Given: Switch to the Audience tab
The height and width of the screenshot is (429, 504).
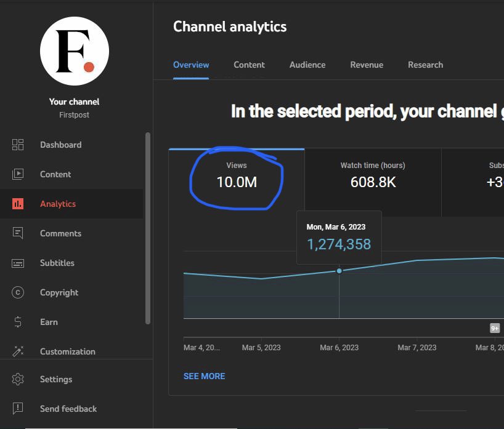Looking at the screenshot, I should 307,65.
